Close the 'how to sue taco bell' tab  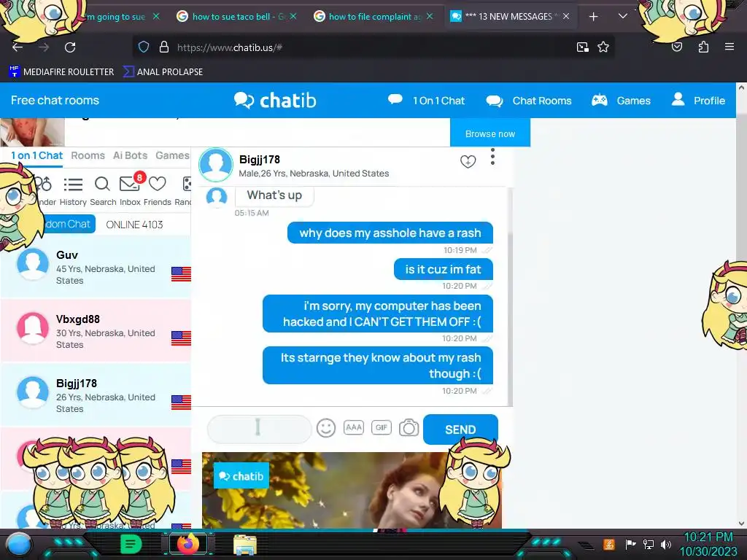coord(293,16)
